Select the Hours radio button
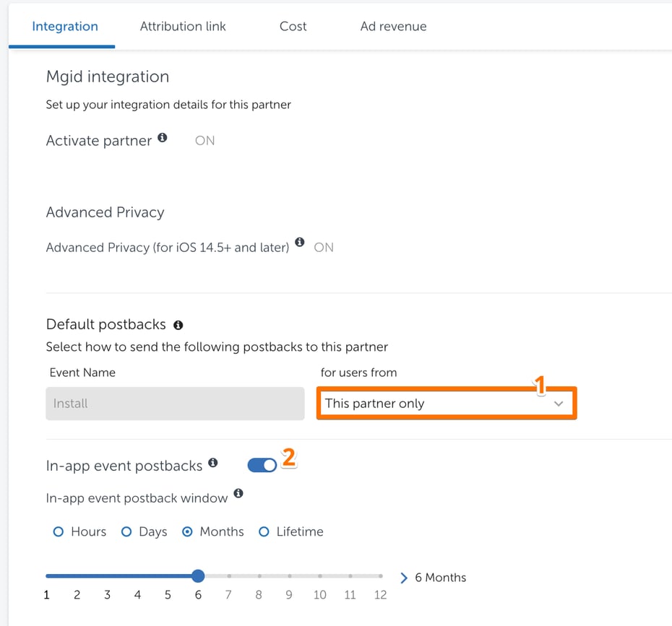Image resolution: width=672 pixels, height=626 pixels. [x=59, y=531]
